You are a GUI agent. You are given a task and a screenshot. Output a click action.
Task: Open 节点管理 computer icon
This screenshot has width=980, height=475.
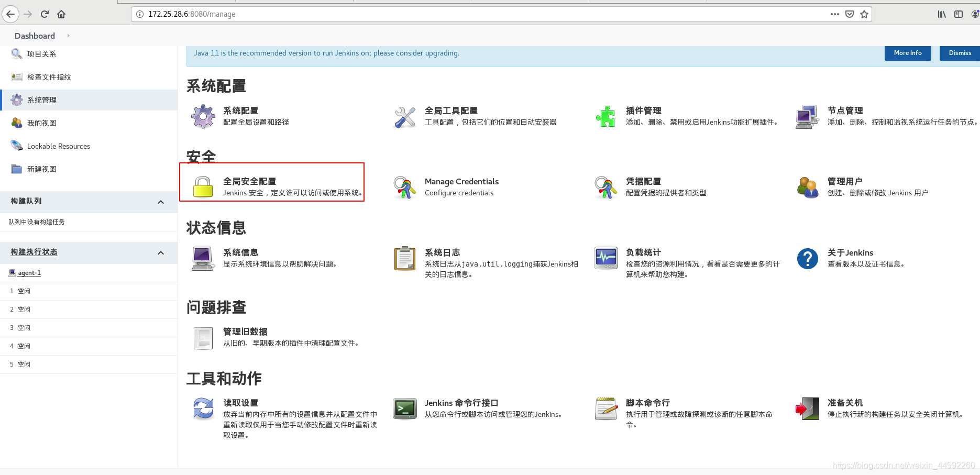coord(807,116)
